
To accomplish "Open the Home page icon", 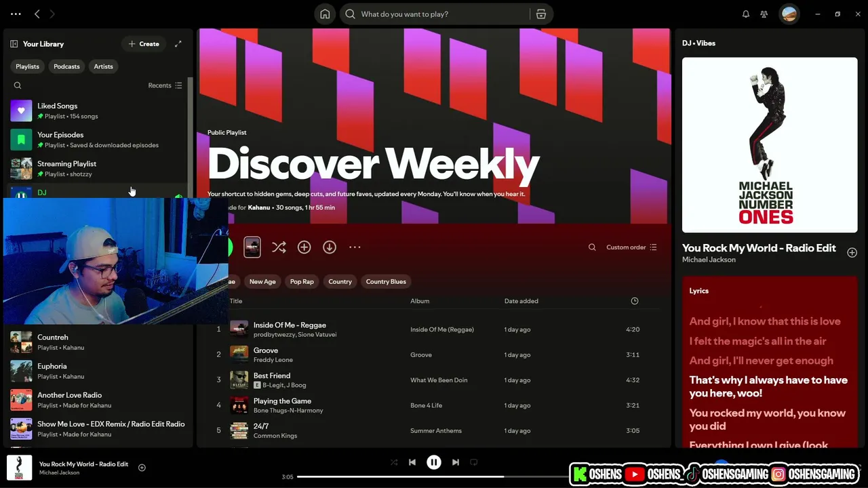I will (x=325, y=14).
